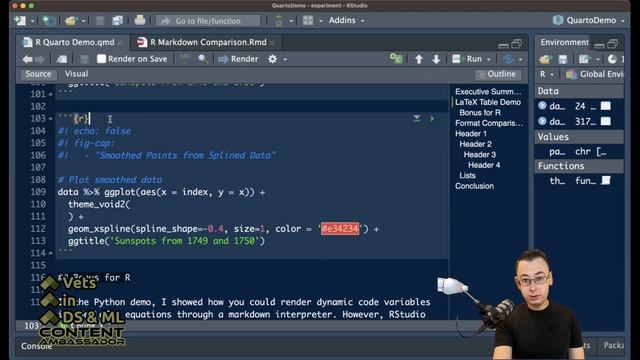Click the editor toolbar save icon
The image size is (640, 360).
point(84,59)
